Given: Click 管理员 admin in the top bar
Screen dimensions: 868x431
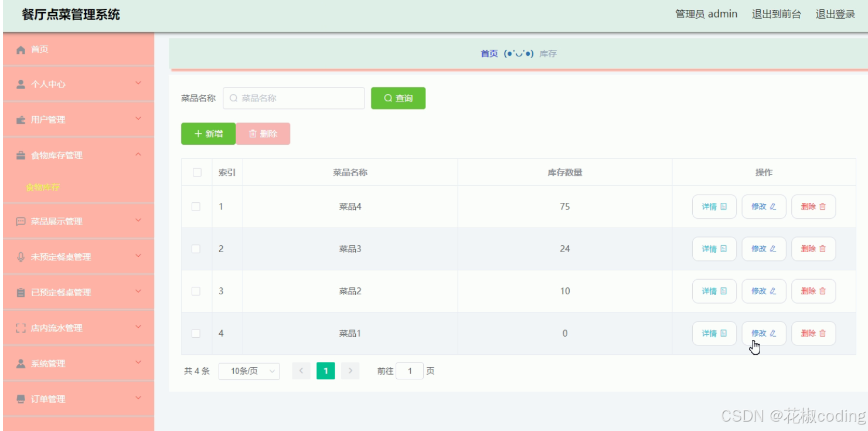Looking at the screenshot, I should [x=706, y=14].
